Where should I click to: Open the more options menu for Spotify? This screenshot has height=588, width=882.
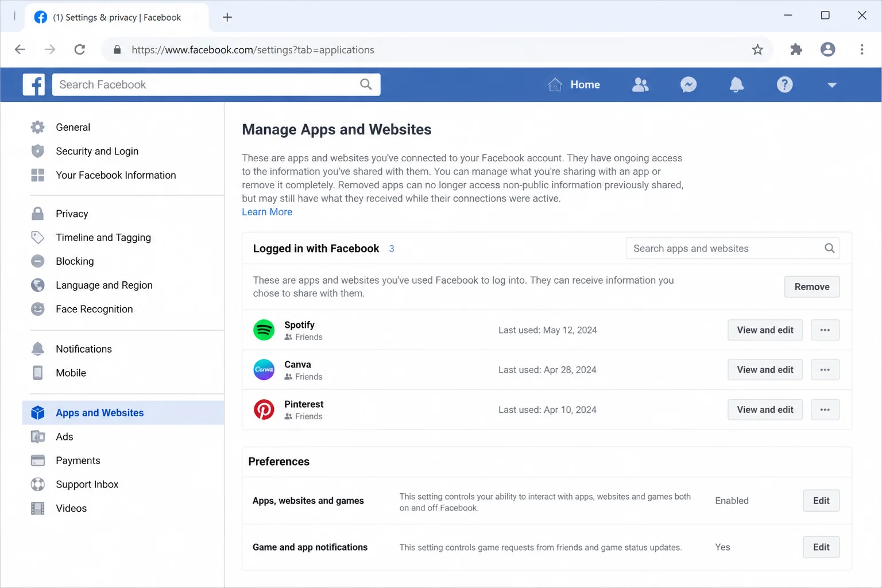[x=825, y=330]
